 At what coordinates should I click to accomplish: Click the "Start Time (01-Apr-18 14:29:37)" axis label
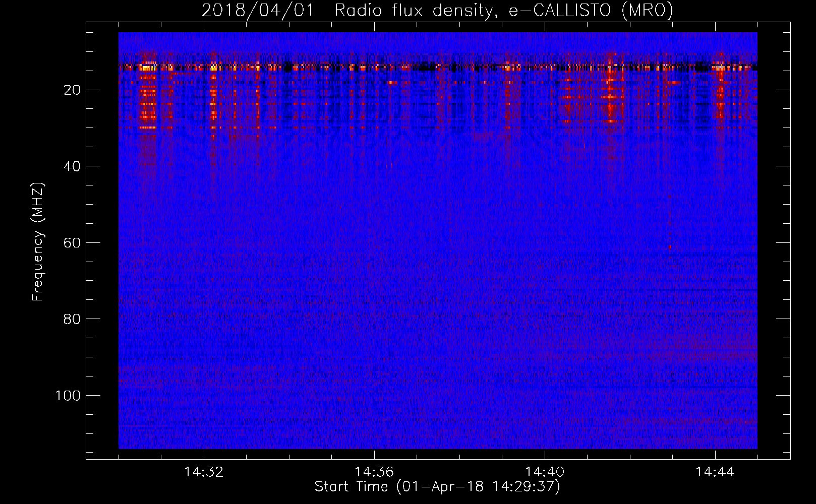point(437,487)
